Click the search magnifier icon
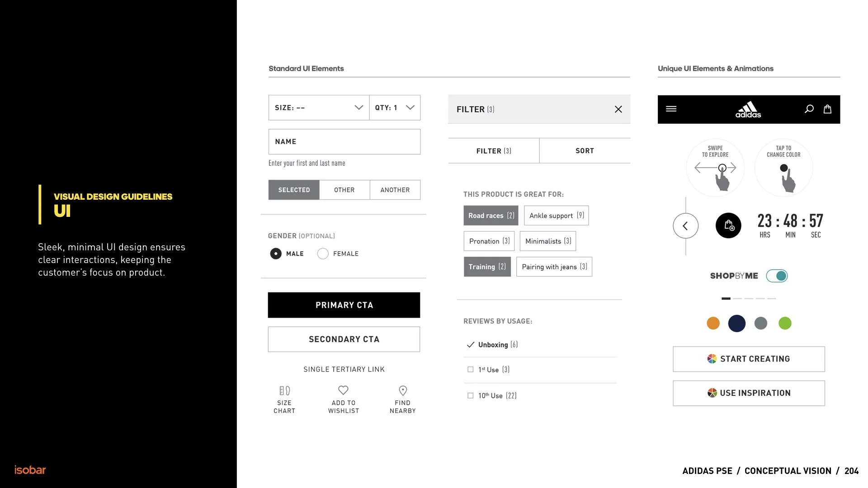 click(809, 109)
